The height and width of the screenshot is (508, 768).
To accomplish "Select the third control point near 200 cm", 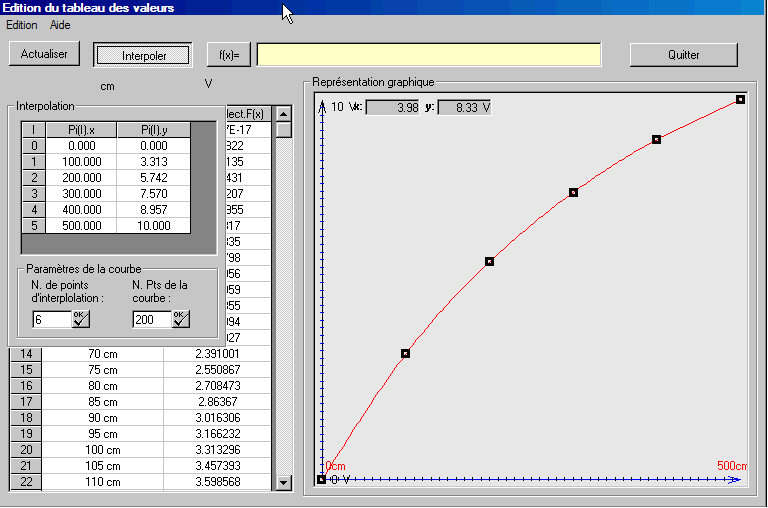I will (489, 261).
